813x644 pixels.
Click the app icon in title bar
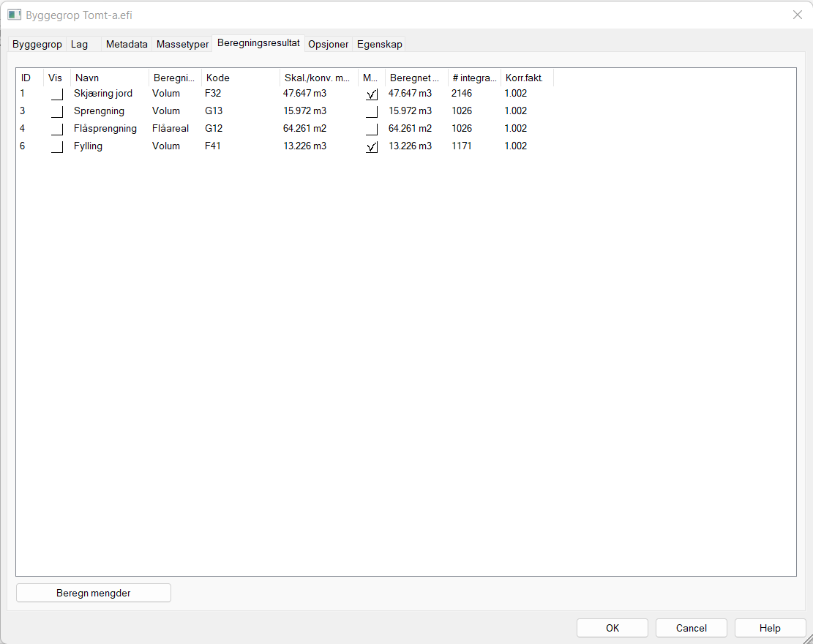tap(15, 15)
